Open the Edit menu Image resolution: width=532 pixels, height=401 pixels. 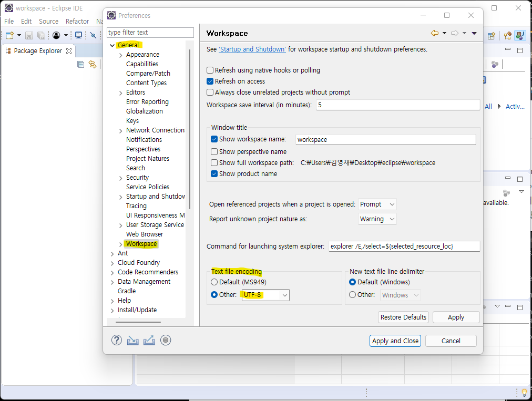click(26, 21)
